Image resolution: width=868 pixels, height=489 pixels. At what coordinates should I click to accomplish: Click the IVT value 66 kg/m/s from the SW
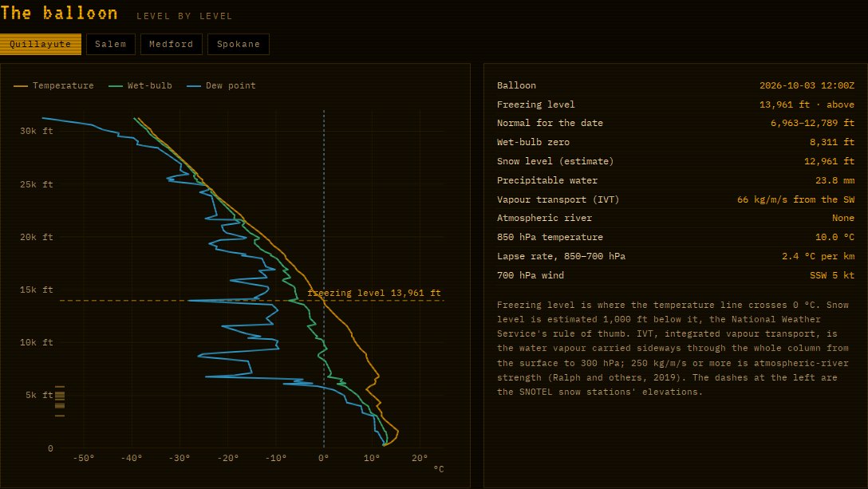pyautogui.click(x=795, y=199)
